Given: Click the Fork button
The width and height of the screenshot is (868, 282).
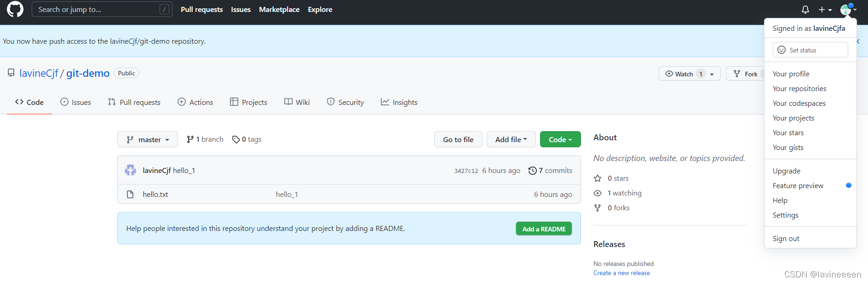Looking at the screenshot, I should pyautogui.click(x=745, y=74).
